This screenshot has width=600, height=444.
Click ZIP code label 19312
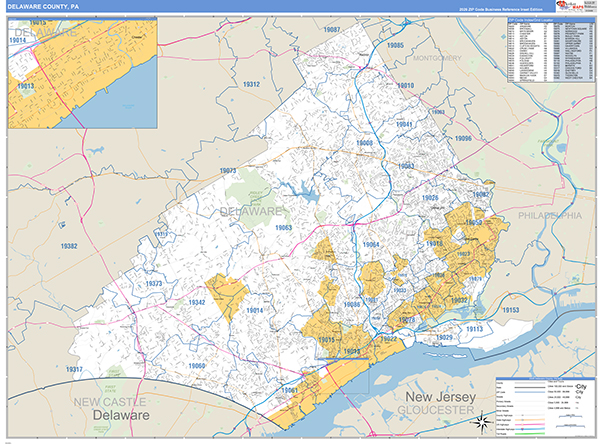click(x=251, y=84)
